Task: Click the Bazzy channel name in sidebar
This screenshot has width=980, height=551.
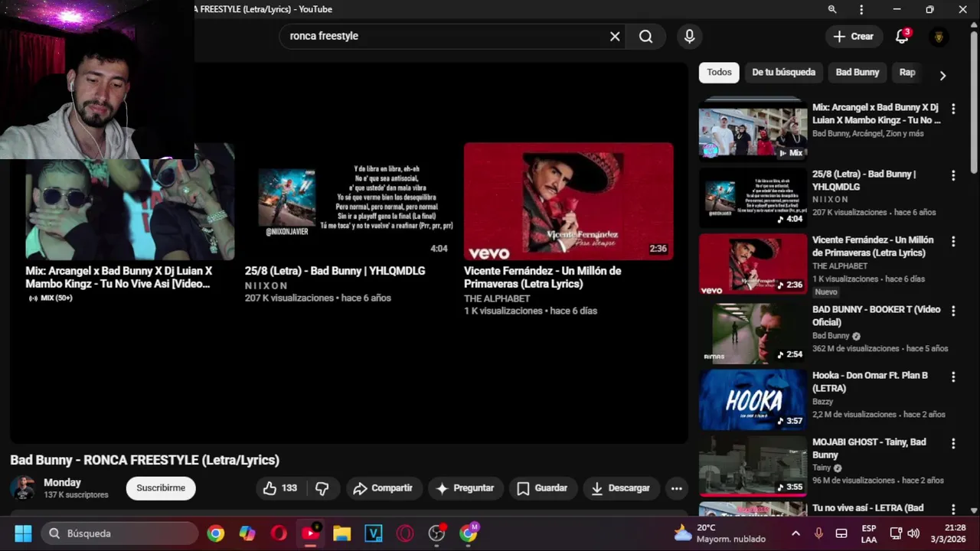Action: click(x=822, y=402)
